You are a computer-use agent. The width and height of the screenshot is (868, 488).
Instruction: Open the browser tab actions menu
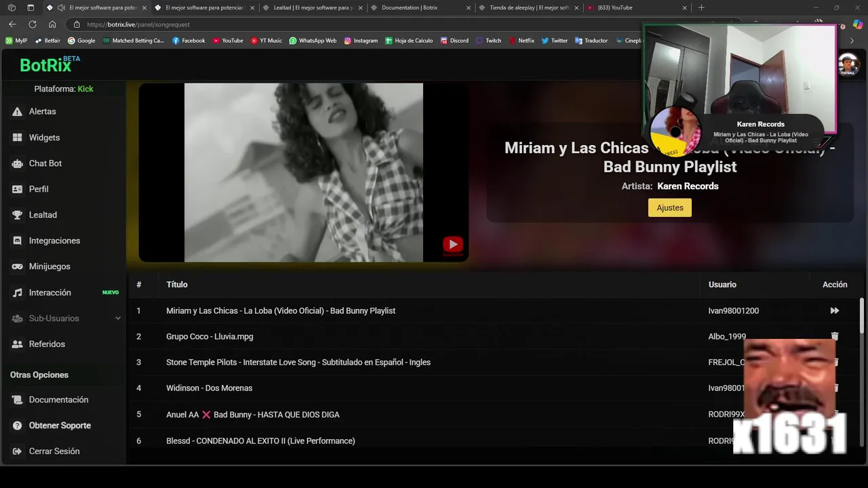[x=31, y=7]
